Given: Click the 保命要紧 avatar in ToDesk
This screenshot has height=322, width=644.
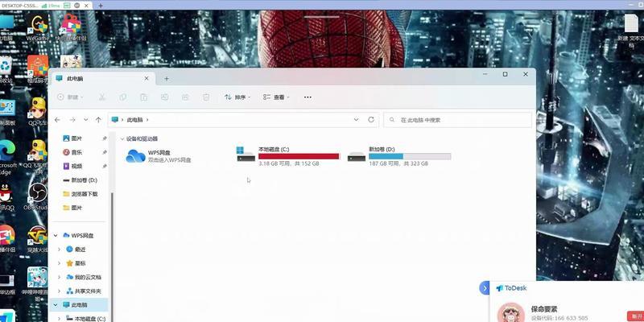Looking at the screenshot, I should pos(511,313).
